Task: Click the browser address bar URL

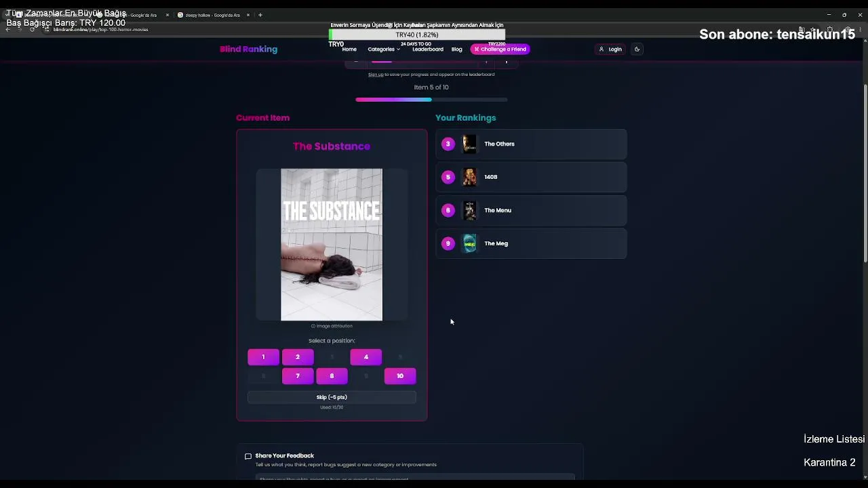Action: pyautogui.click(x=100, y=30)
